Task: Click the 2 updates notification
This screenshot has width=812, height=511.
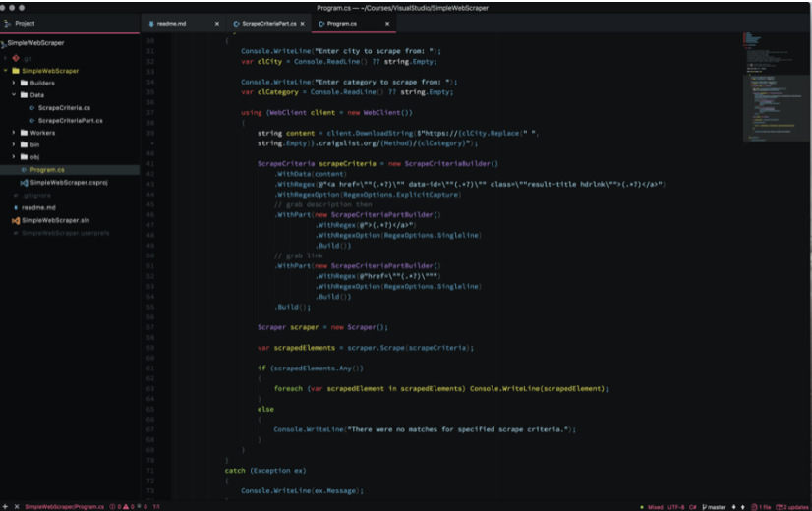Action: [x=792, y=507]
